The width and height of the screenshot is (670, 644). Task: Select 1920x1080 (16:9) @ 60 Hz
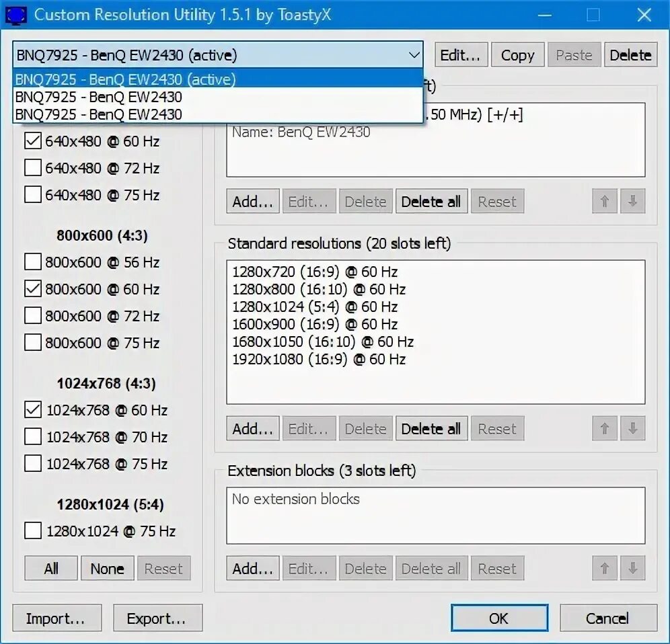[319, 359]
